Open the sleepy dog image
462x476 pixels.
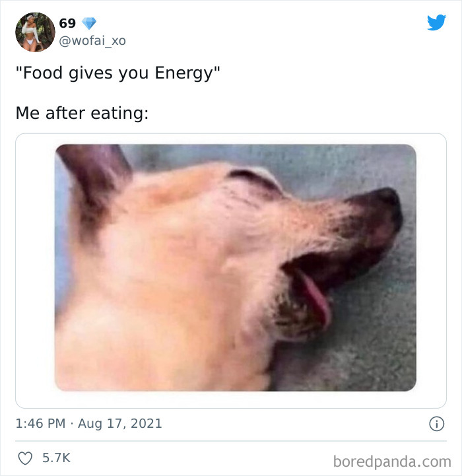[x=236, y=267]
